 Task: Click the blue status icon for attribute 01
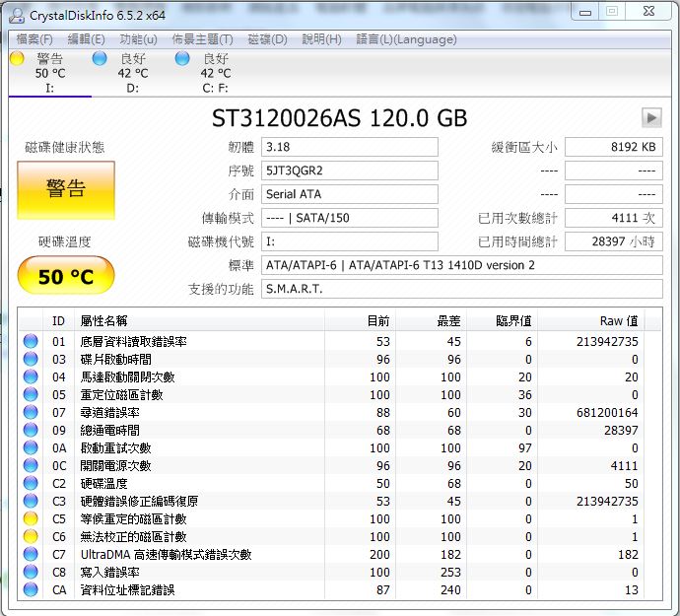click(31, 341)
